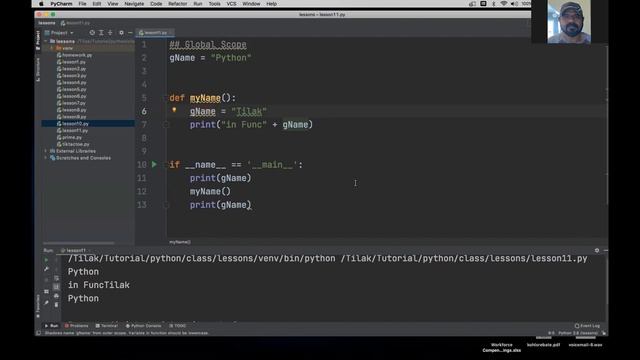Click the rerun green arrow in Run panel
This screenshot has width=640, height=360.
click(x=46, y=260)
